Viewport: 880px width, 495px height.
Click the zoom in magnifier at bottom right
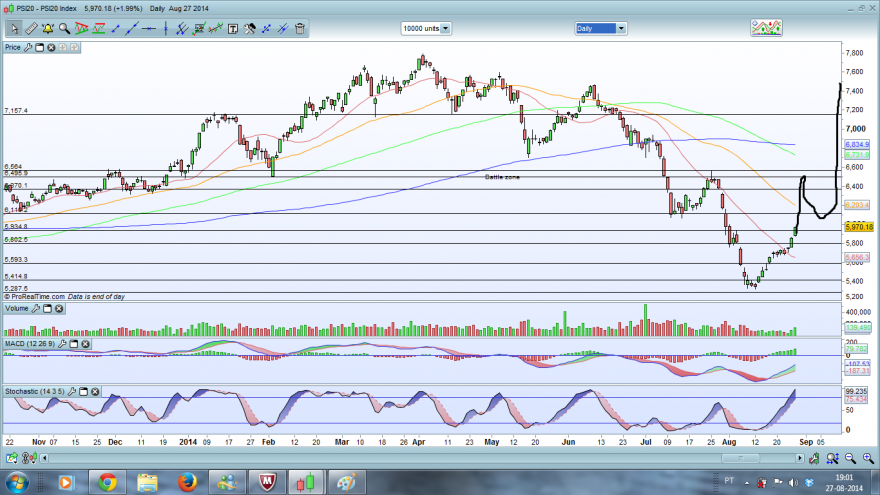[868, 459]
